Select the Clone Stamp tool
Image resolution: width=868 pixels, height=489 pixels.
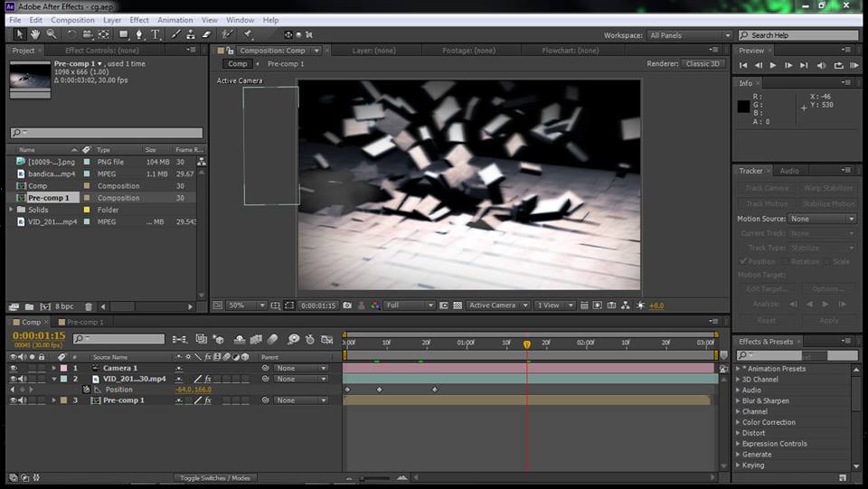191,34
